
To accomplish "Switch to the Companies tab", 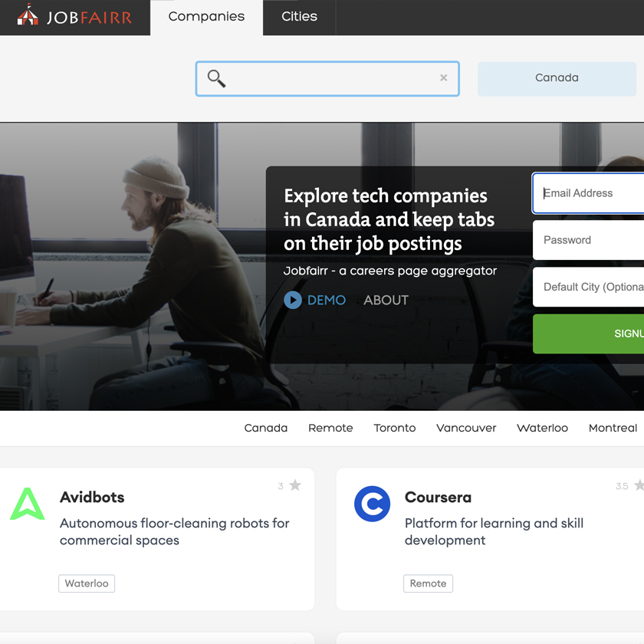I will [x=206, y=17].
